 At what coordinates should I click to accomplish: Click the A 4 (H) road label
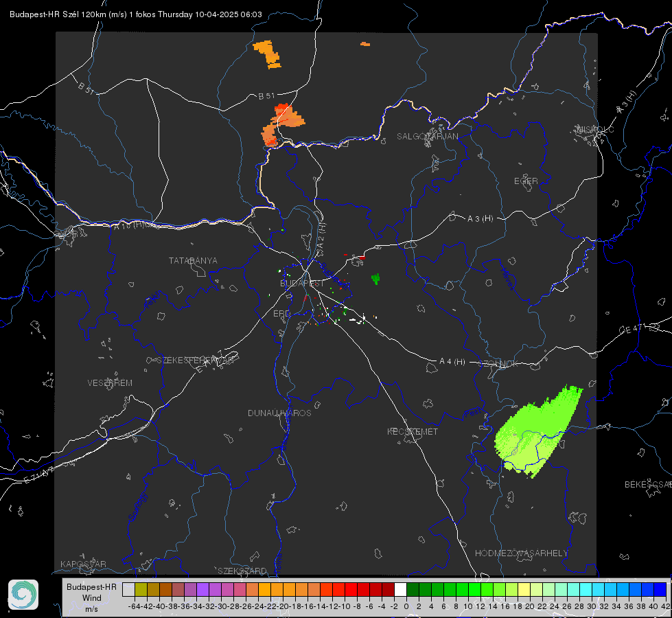click(452, 362)
